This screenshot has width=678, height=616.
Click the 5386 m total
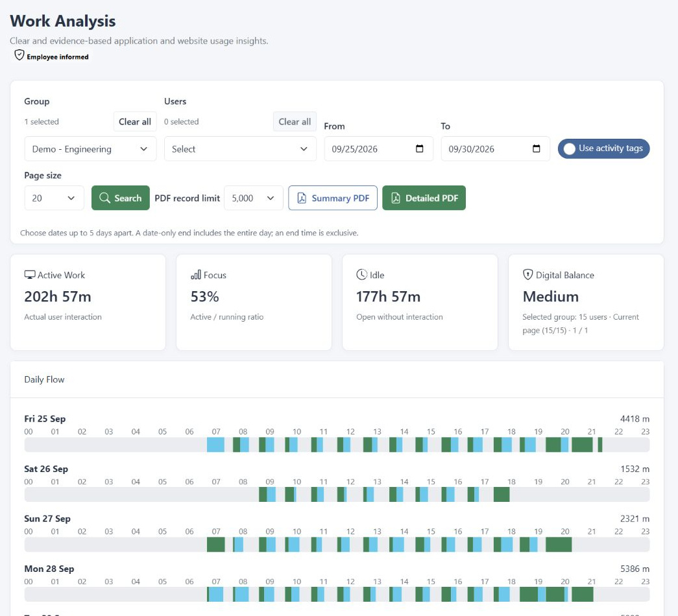[635, 569]
